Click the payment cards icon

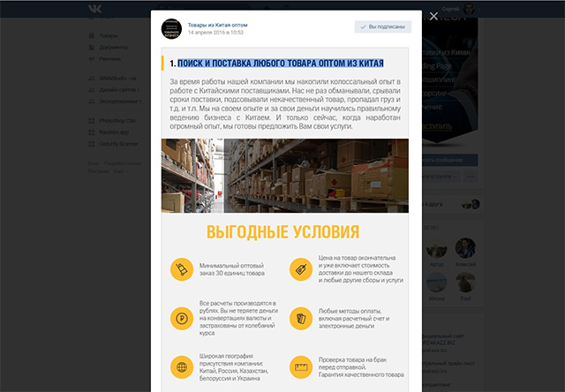301,319
